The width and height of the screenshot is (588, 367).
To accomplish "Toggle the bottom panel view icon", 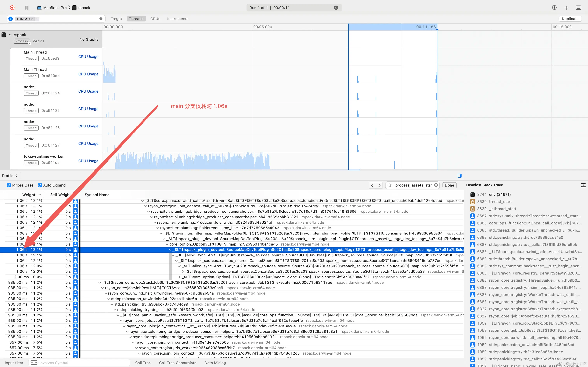I will click(x=578, y=8).
